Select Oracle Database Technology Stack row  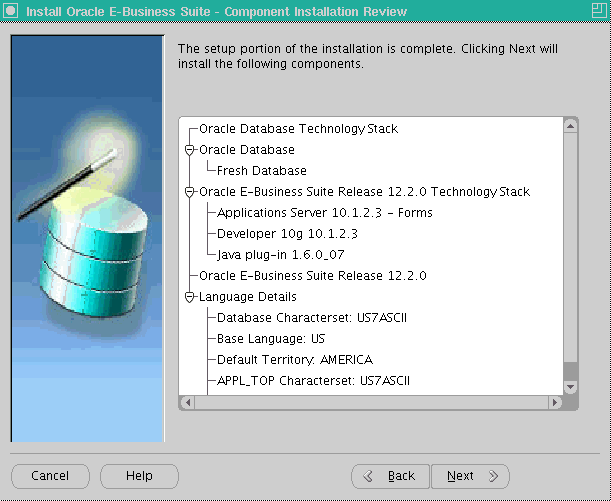[x=298, y=129]
